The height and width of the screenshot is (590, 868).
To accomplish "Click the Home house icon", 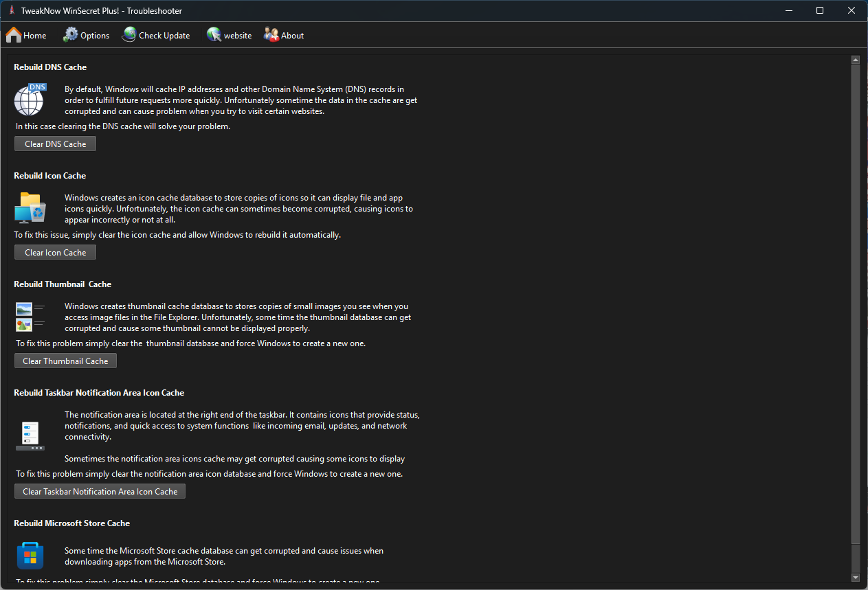I will click(14, 34).
